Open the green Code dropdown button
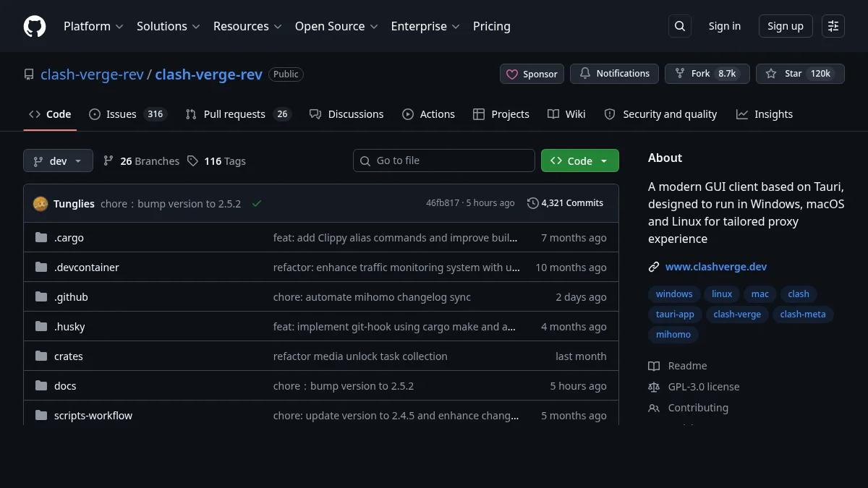 pyautogui.click(x=580, y=160)
